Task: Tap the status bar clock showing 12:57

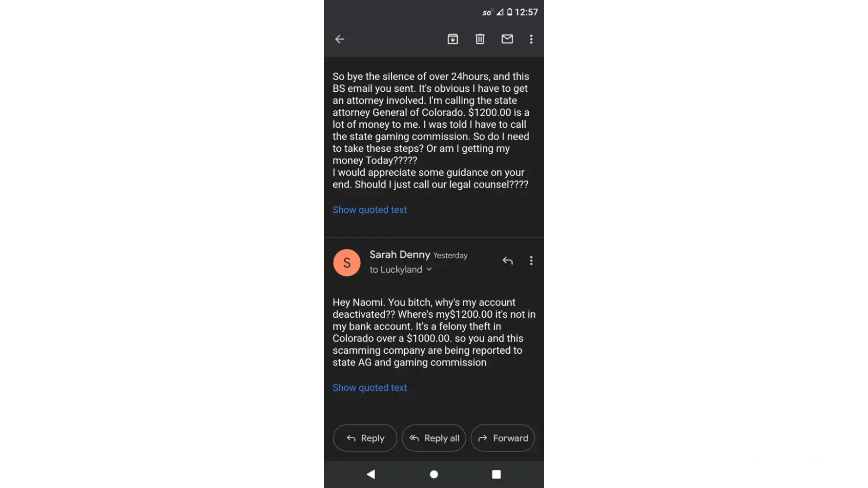Action: (x=526, y=12)
